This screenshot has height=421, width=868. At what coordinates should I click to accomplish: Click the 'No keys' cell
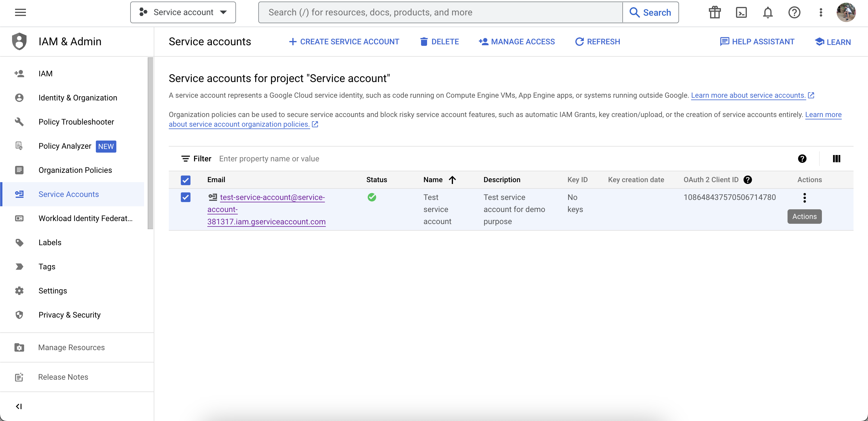click(575, 203)
